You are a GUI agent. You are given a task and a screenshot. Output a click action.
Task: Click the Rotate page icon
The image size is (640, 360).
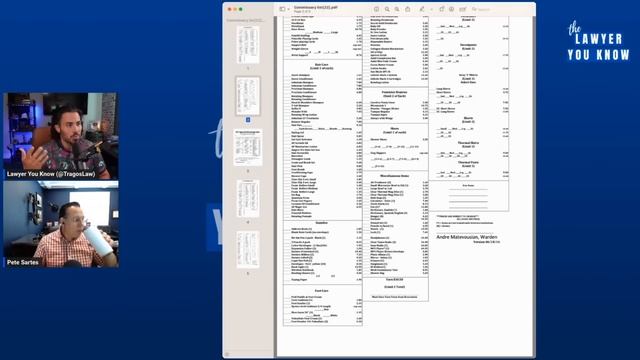tap(442, 9)
